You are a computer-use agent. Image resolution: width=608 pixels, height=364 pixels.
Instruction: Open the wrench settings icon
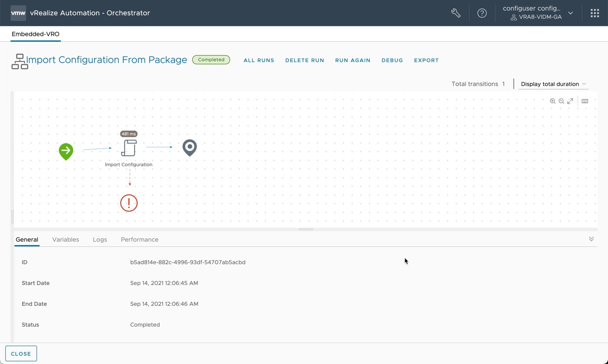coord(456,13)
